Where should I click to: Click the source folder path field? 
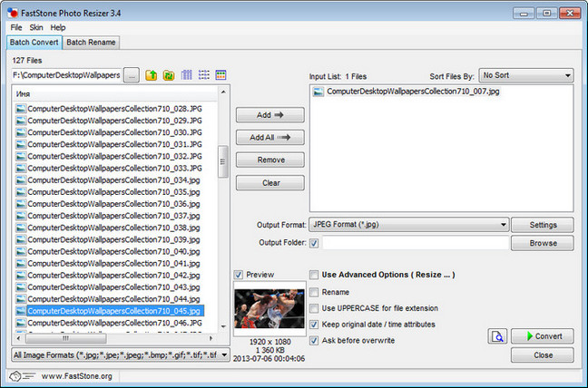click(67, 75)
